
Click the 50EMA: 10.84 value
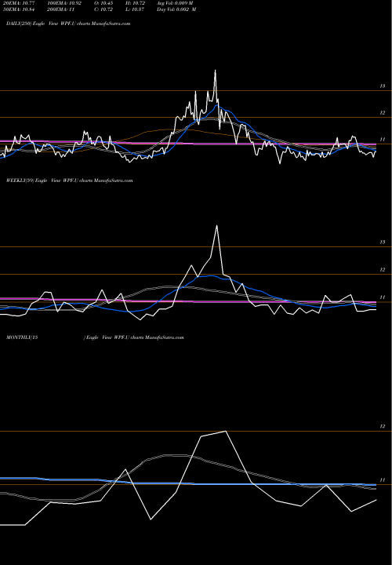click(x=17, y=9)
